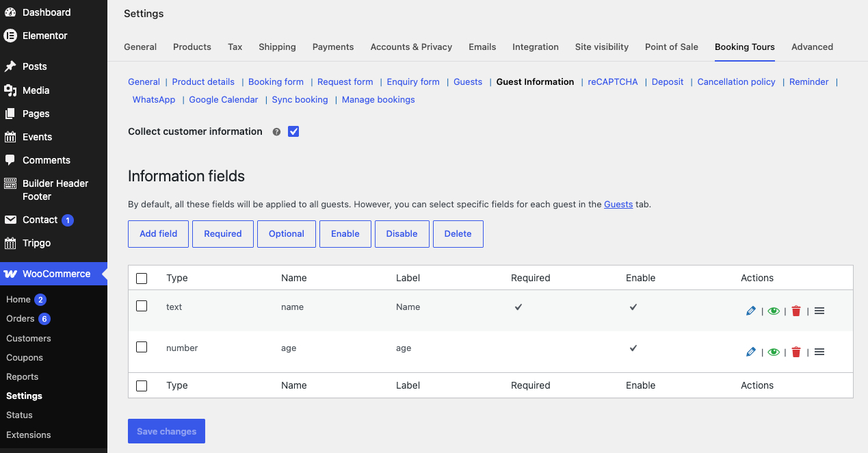Switch to the Payments settings tab
868x453 pixels.
click(x=333, y=47)
